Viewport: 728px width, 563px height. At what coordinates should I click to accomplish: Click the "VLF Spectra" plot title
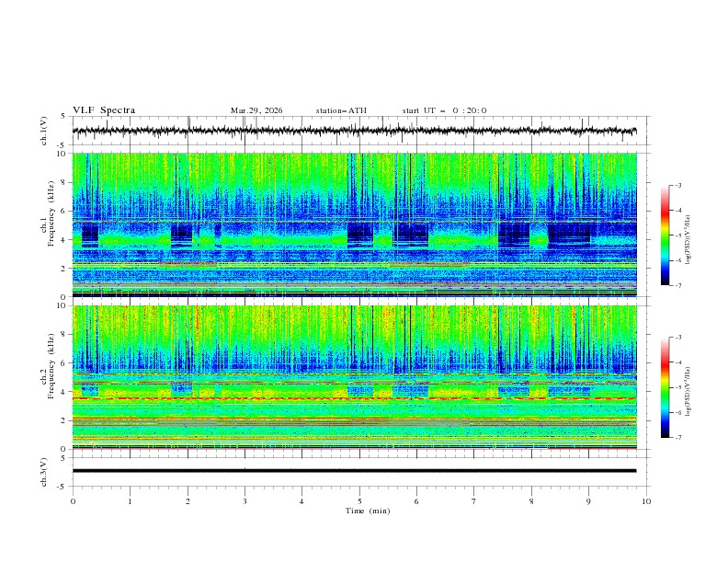pyautogui.click(x=104, y=110)
